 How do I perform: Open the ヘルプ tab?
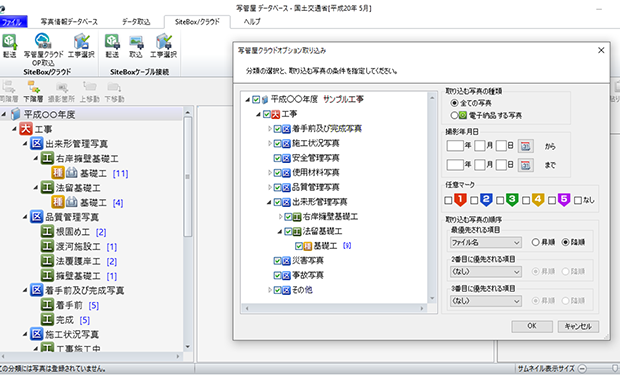coord(252,22)
